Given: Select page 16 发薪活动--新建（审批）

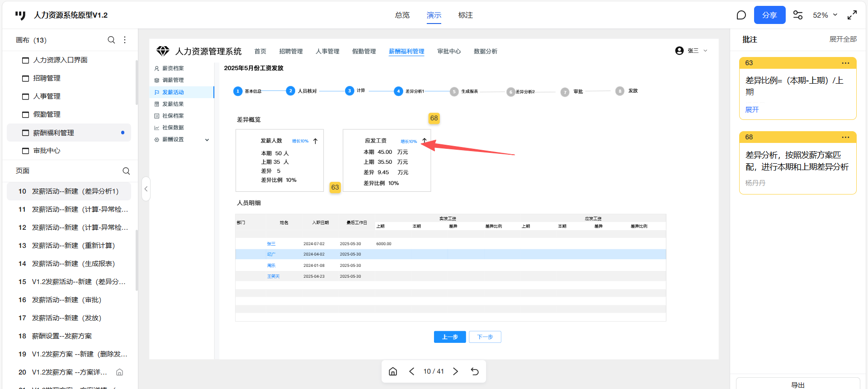Looking at the screenshot, I should (x=66, y=300).
